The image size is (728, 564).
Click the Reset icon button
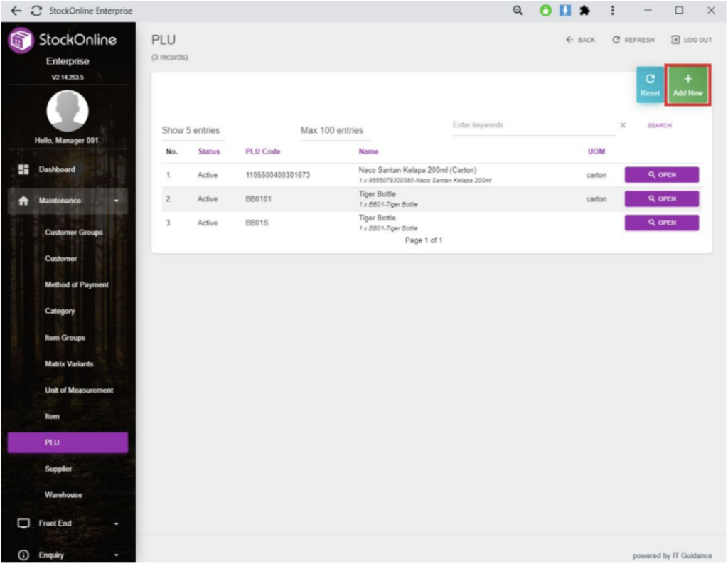(650, 86)
